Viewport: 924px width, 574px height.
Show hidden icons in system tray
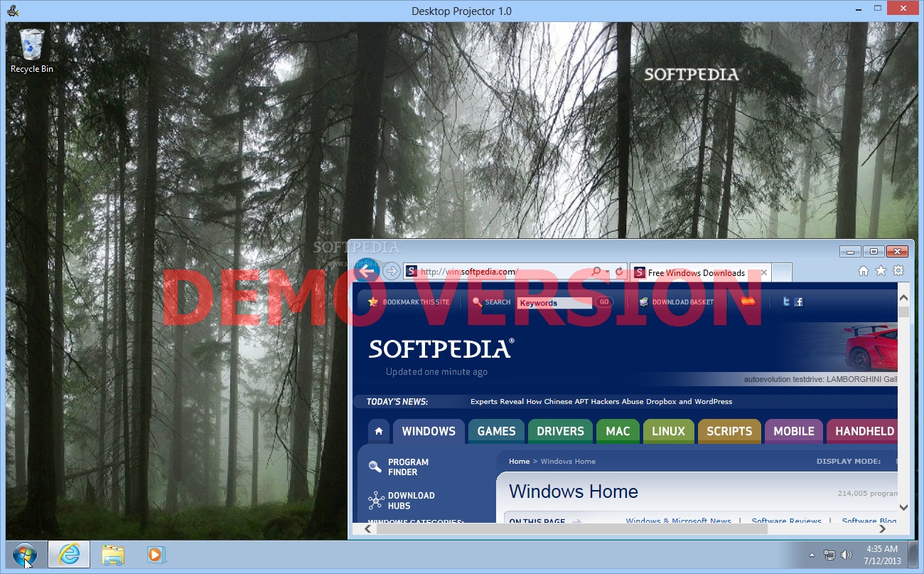pos(812,555)
